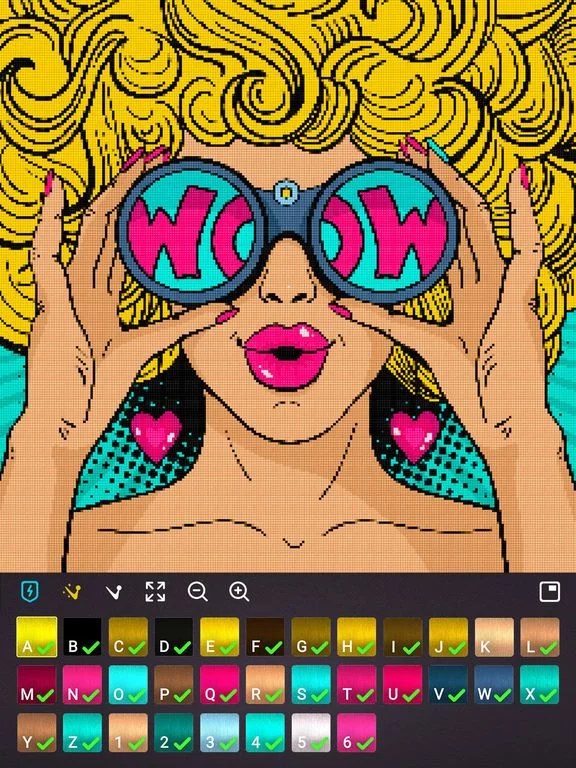Choose dark brown swatch F

coord(265,637)
